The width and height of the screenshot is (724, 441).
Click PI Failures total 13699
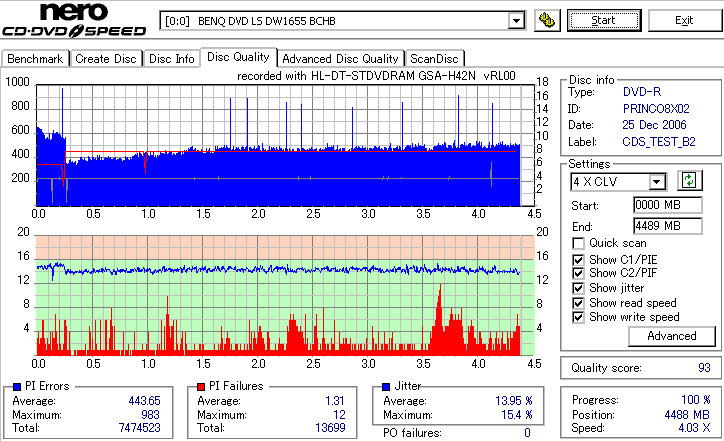click(330, 428)
